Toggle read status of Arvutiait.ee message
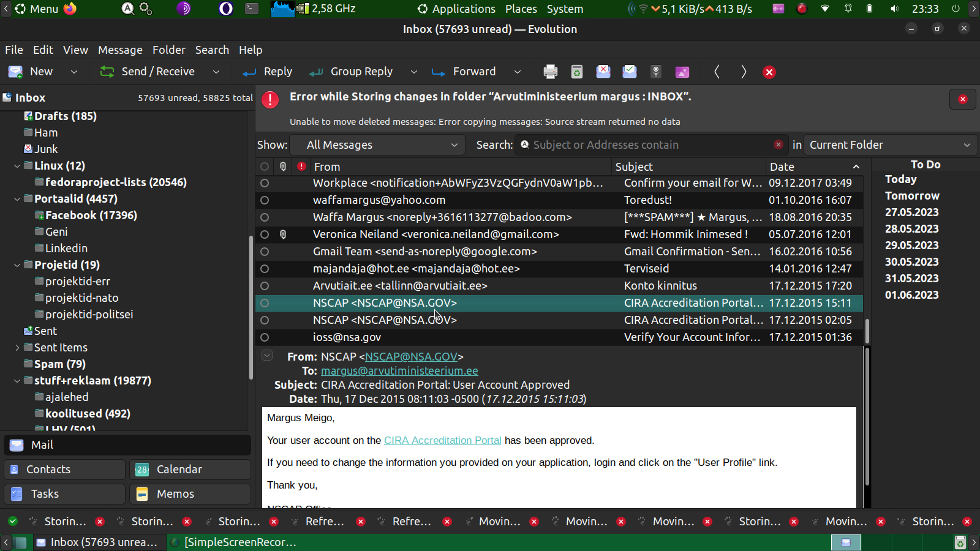 tap(265, 286)
